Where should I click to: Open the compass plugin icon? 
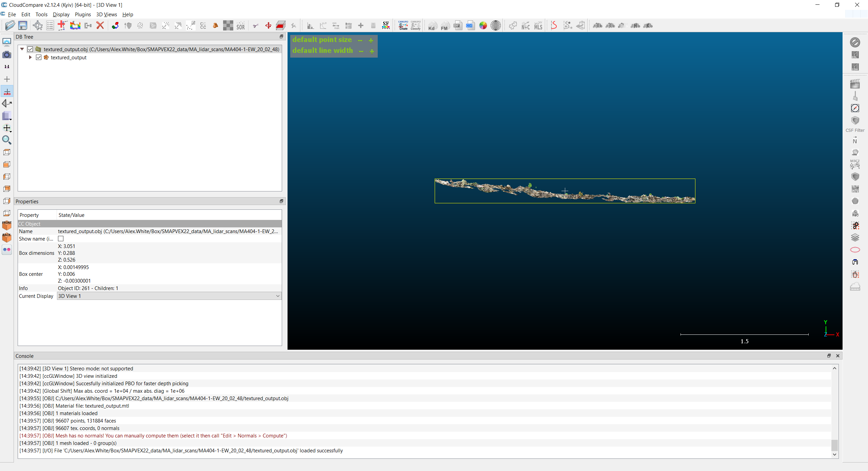tap(855, 108)
